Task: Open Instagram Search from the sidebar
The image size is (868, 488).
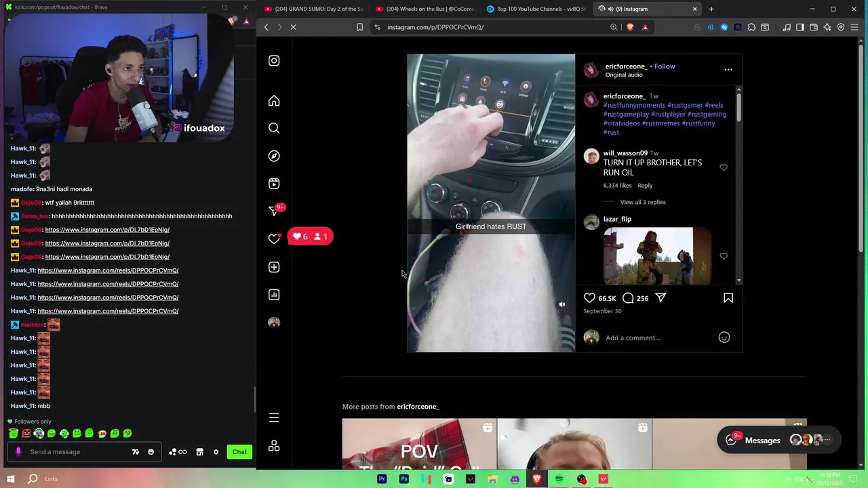Action: tap(274, 128)
